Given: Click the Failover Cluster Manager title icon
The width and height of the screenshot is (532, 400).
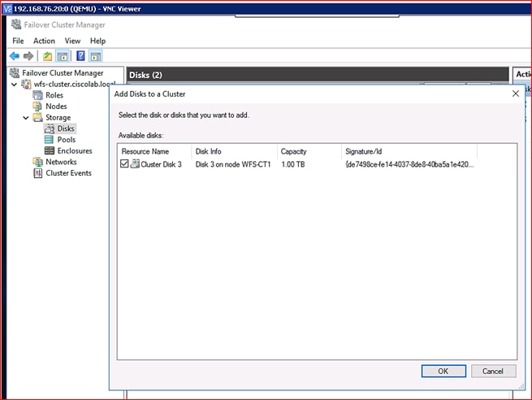Looking at the screenshot, I should (x=16, y=24).
